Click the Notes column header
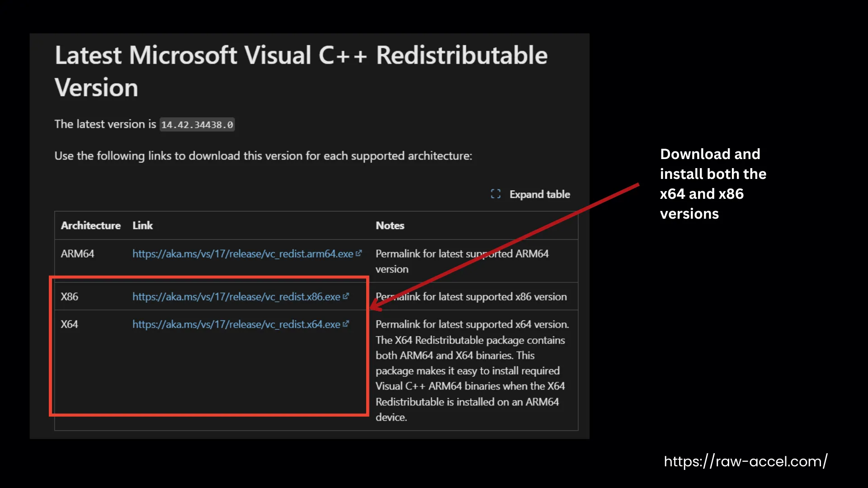The image size is (868, 488). 390,225
